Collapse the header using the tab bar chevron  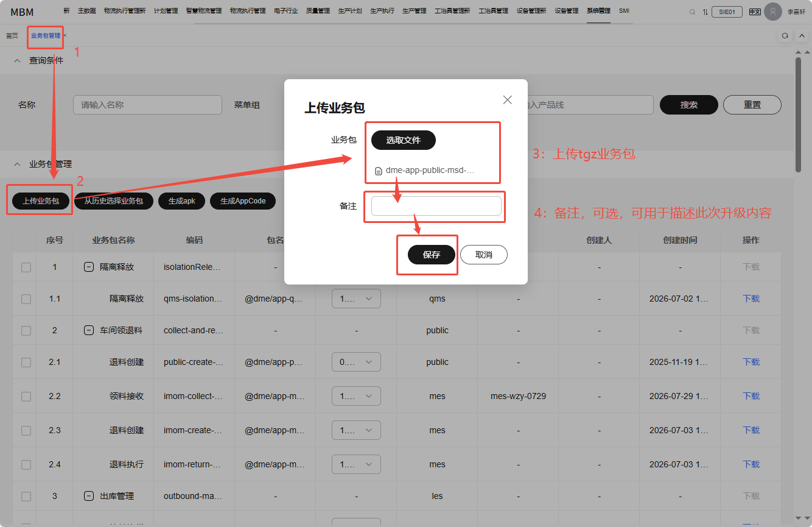802,36
